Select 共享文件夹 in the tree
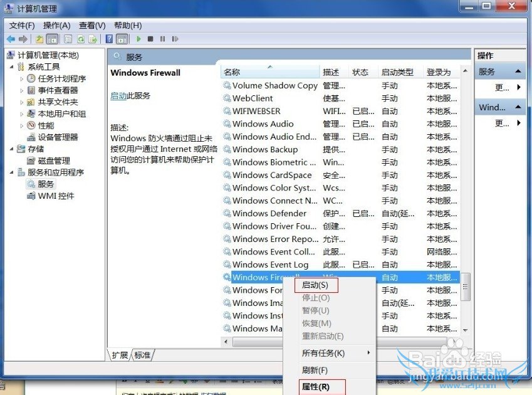The width and height of the screenshot is (532, 395). [x=58, y=102]
